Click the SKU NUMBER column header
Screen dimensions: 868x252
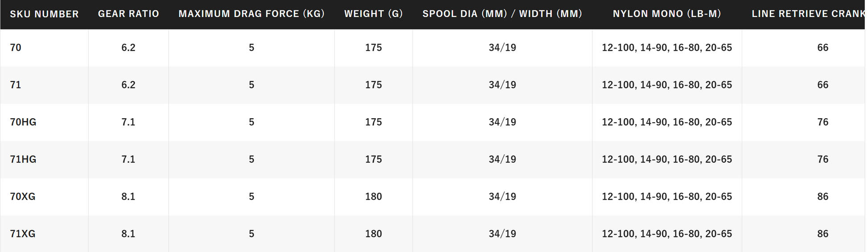pos(44,14)
